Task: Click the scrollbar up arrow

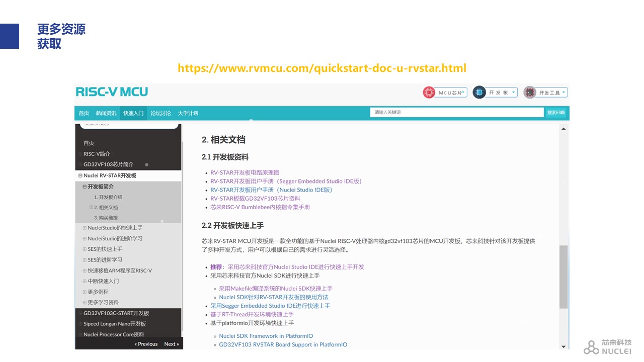Action: coord(563,129)
